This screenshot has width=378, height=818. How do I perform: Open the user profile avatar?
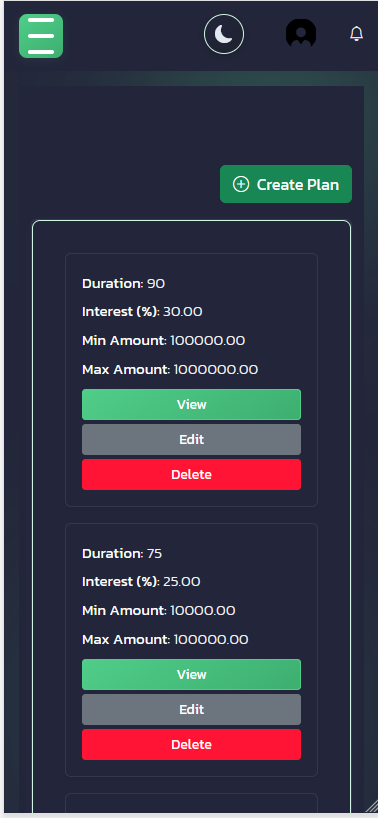pos(301,33)
